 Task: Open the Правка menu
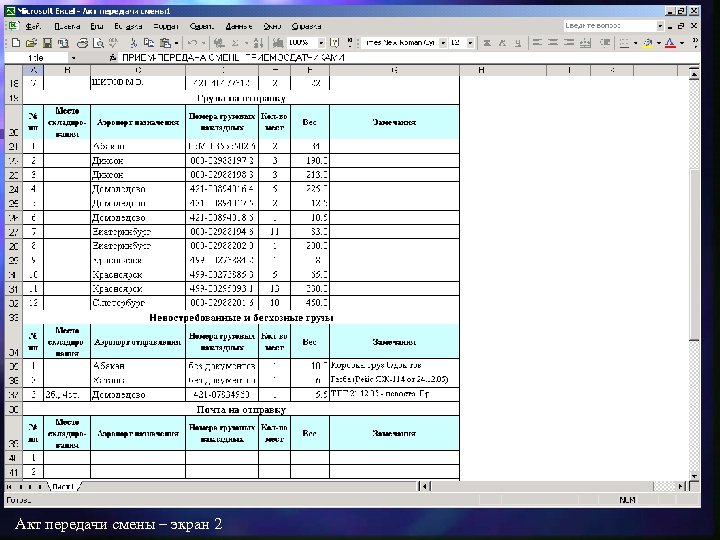pyautogui.click(x=67, y=26)
